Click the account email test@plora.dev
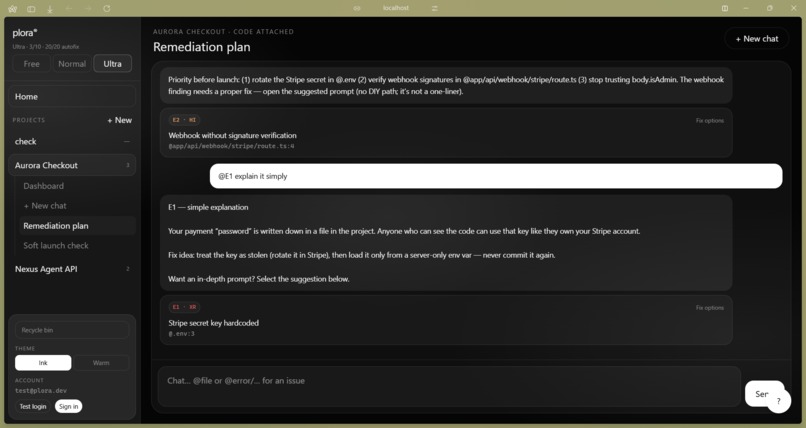The image size is (806, 428). [x=41, y=391]
